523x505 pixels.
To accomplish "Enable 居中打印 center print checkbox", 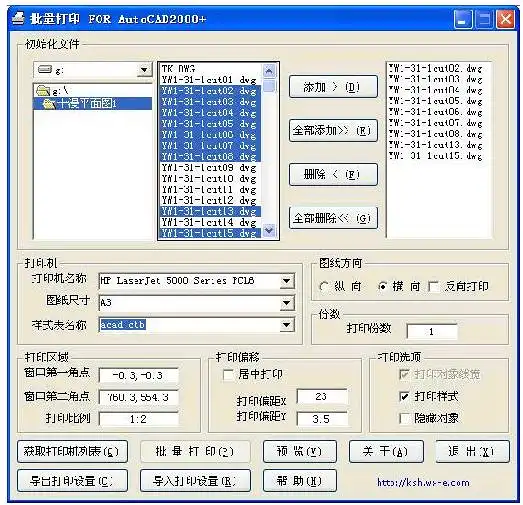I will (x=228, y=374).
